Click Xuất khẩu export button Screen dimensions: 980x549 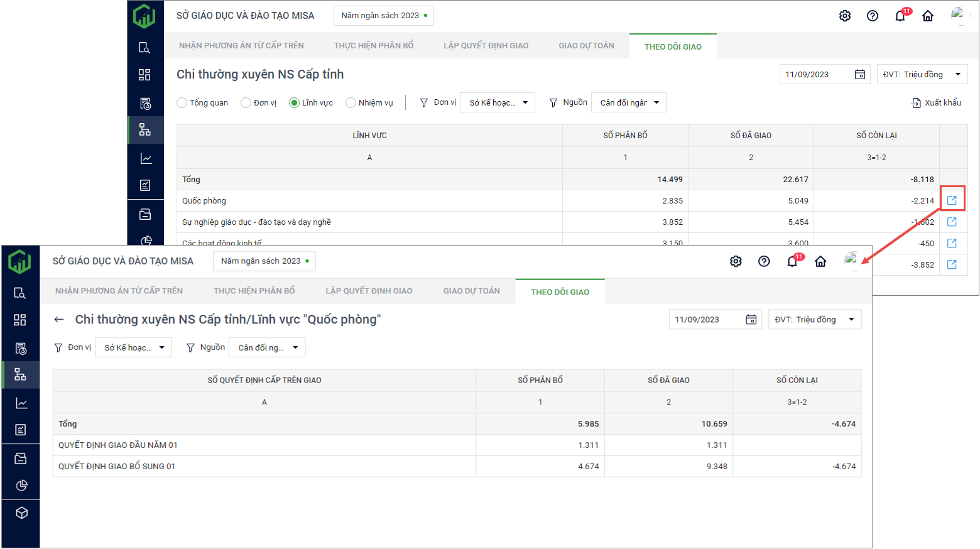[x=936, y=103]
